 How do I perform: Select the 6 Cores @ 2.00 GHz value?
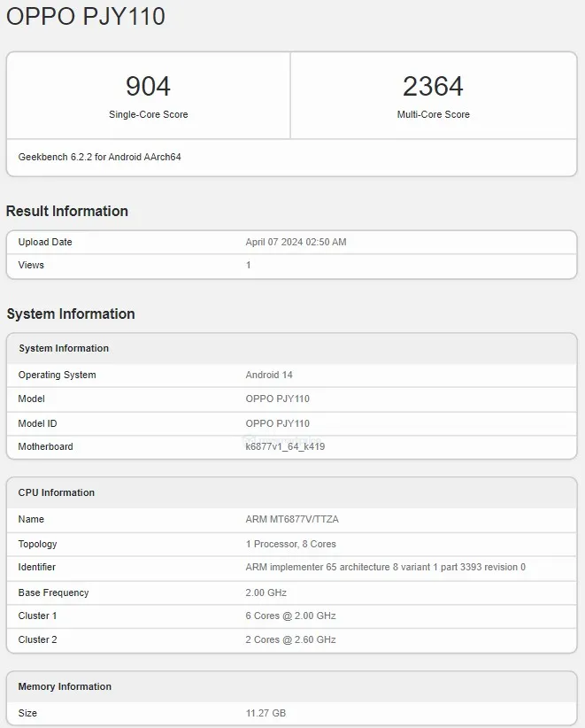click(x=291, y=616)
